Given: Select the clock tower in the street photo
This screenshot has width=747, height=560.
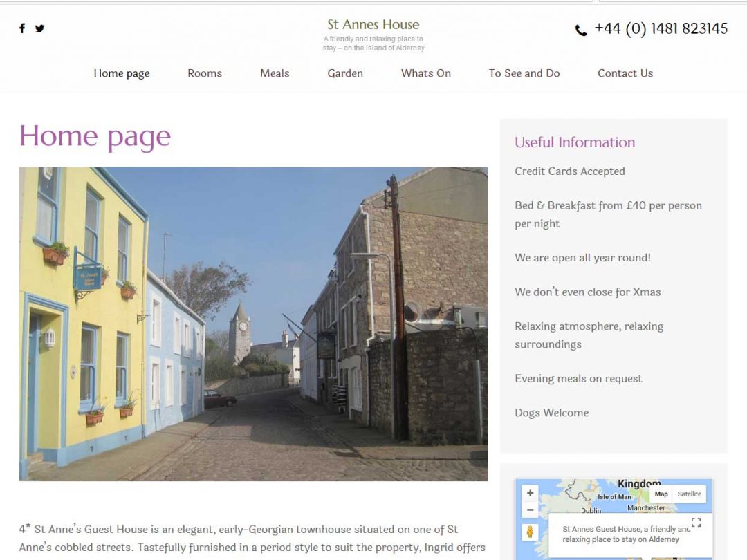Looking at the screenshot, I should click(244, 325).
